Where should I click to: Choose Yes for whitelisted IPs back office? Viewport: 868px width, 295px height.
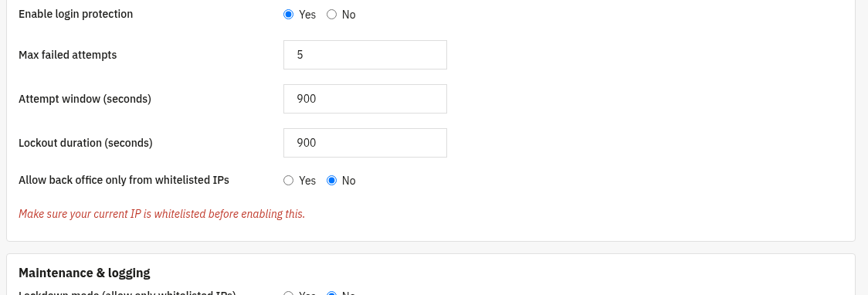point(288,181)
